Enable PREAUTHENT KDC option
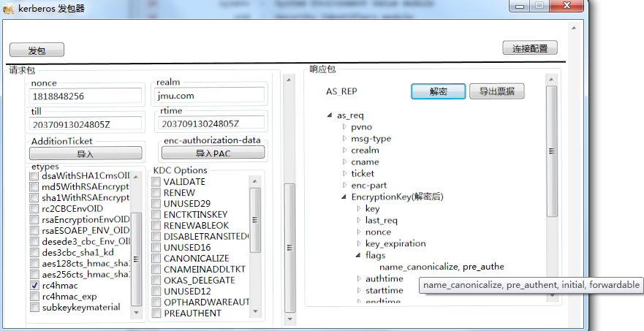 [156, 313]
